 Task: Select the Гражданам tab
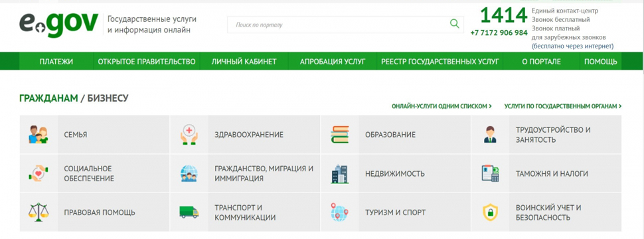48,98
